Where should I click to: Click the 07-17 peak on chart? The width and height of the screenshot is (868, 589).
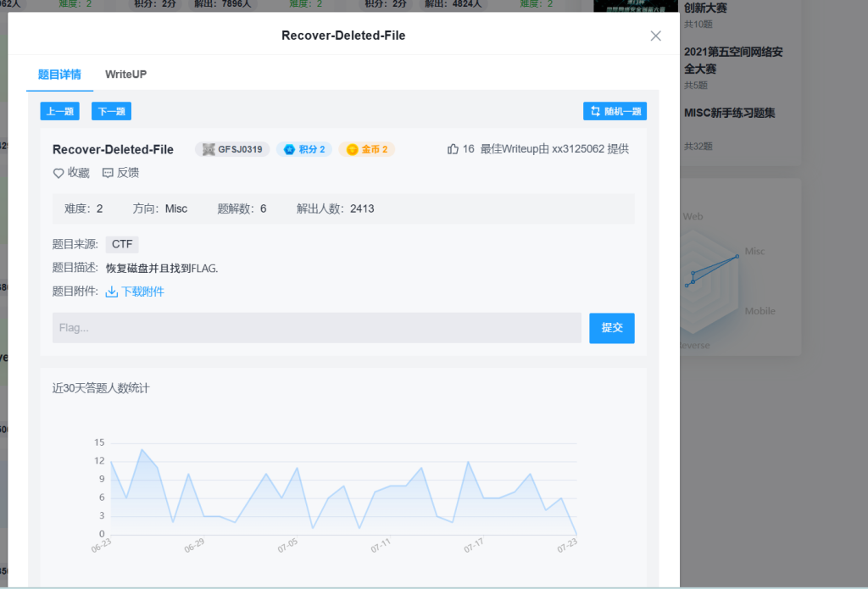coord(468,462)
